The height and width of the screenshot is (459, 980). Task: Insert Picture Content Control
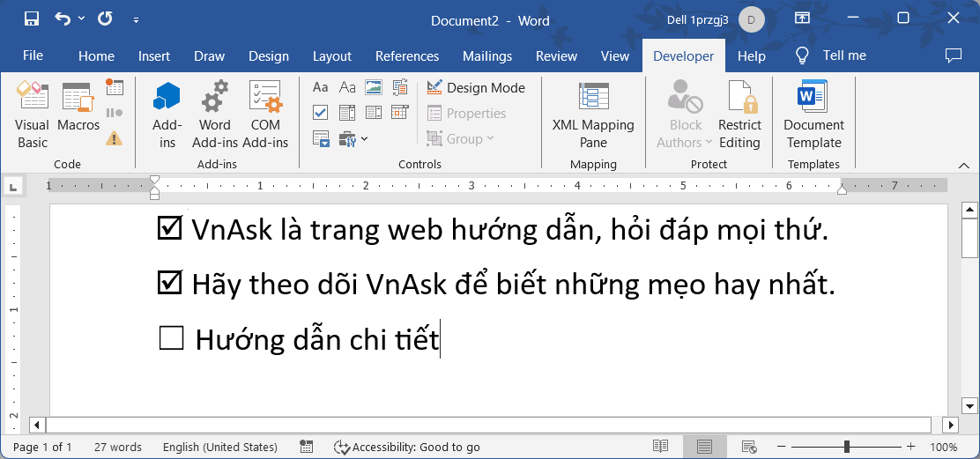click(374, 87)
